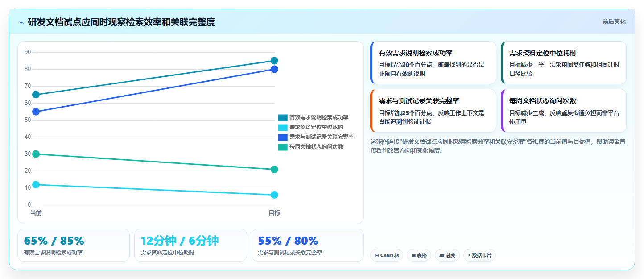Click the title 研发文档试点应同时观察检索效率和关联完整度
Viewport: 644px width, 279px height.
click(121, 22)
